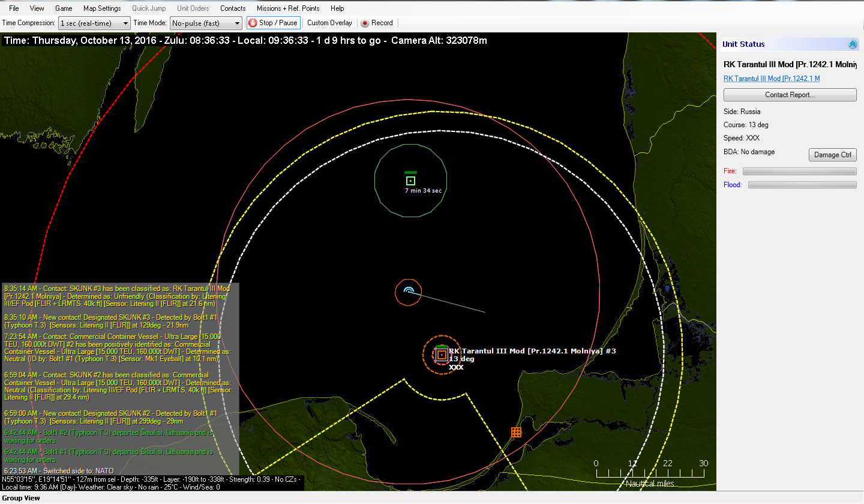
Task: Open the Contacts menu
Action: (233, 8)
